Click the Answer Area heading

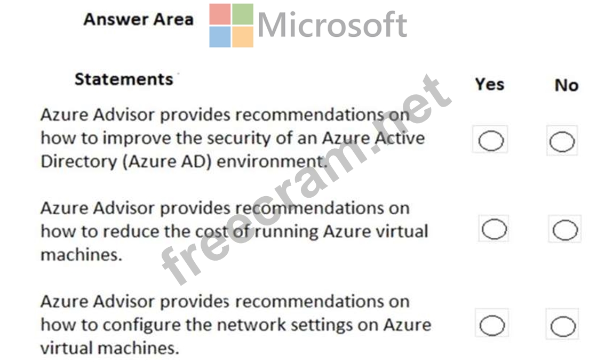(138, 20)
